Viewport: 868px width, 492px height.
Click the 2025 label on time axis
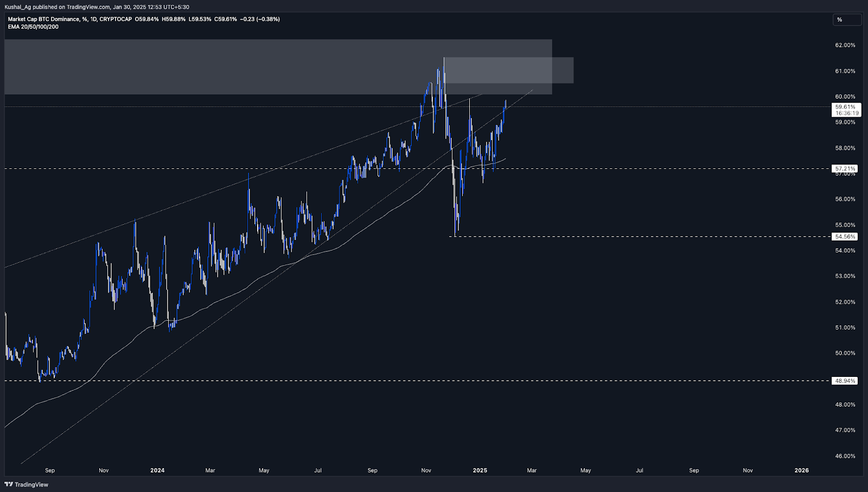[x=480, y=470]
